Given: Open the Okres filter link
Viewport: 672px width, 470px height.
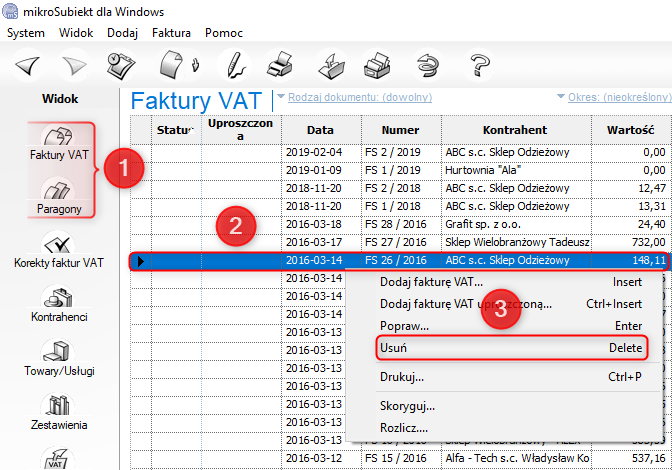Looking at the screenshot, I should click(620, 97).
